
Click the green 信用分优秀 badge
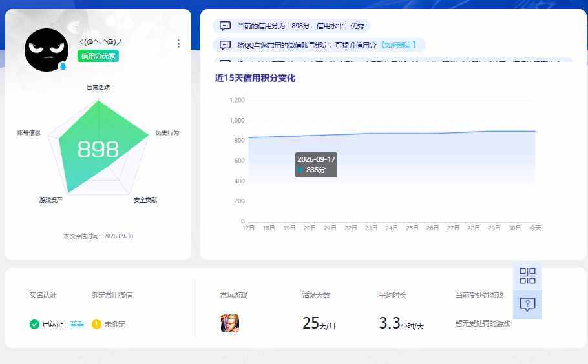98,56
